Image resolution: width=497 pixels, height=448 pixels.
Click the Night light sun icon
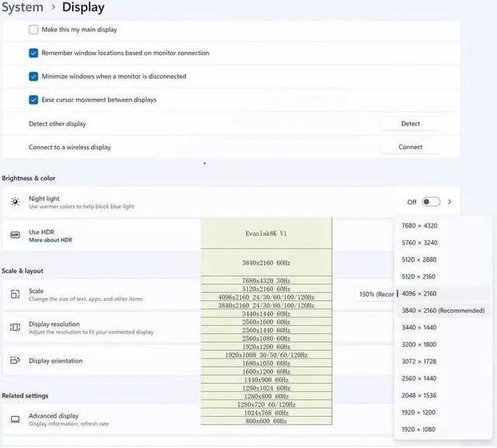point(15,202)
